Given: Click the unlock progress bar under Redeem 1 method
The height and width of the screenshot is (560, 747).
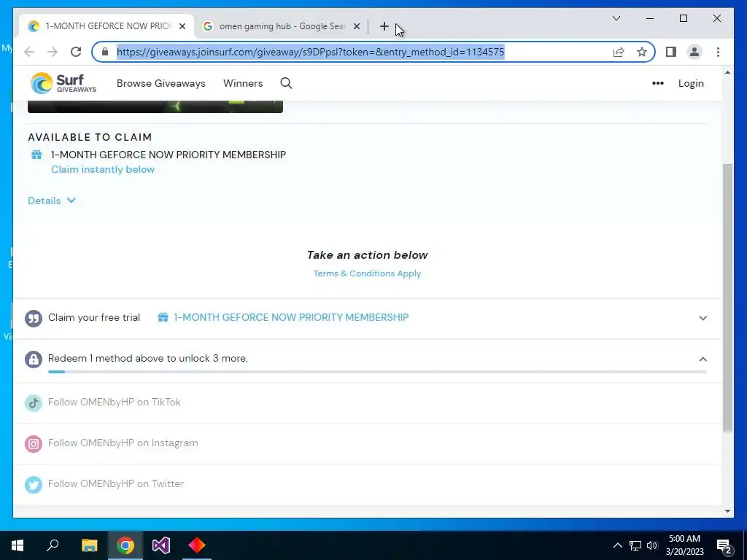Looking at the screenshot, I should tap(377, 372).
